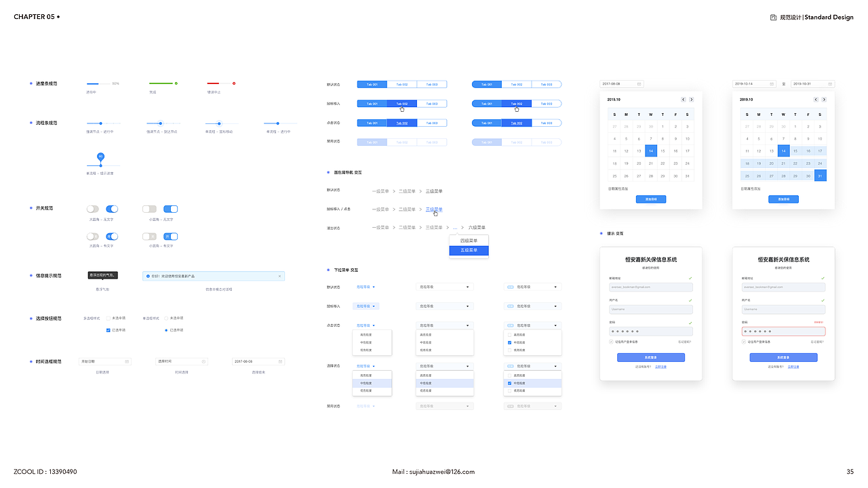The image size is (868, 488).
Task: Collapse boxed 危险等级 dropdown in 点击状态 row
Action: click(x=444, y=325)
